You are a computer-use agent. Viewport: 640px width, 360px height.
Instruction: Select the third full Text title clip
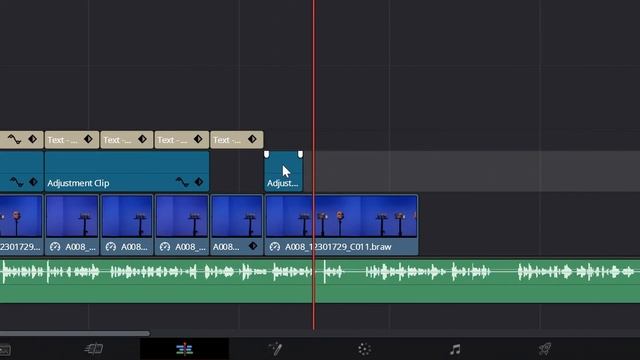coord(182,140)
